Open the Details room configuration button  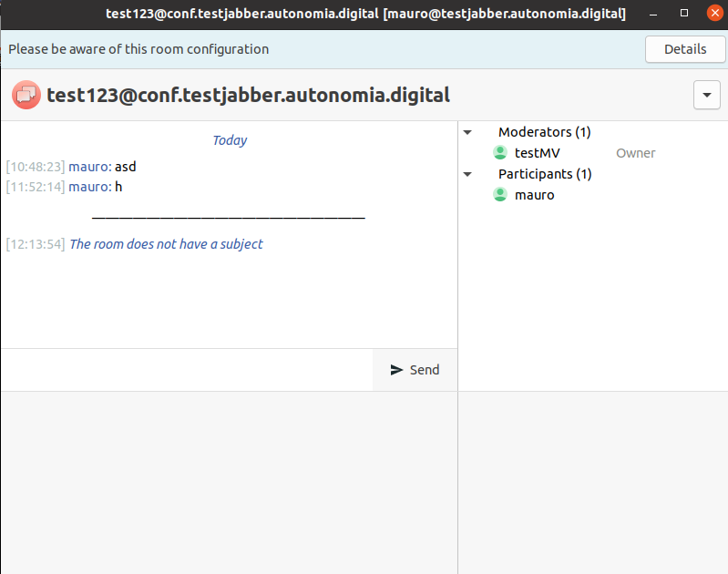(685, 49)
